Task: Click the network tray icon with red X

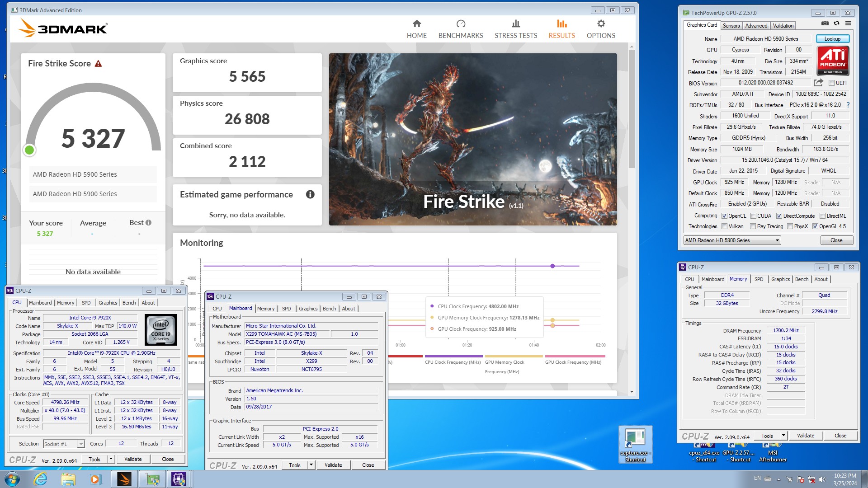Action: (x=811, y=479)
